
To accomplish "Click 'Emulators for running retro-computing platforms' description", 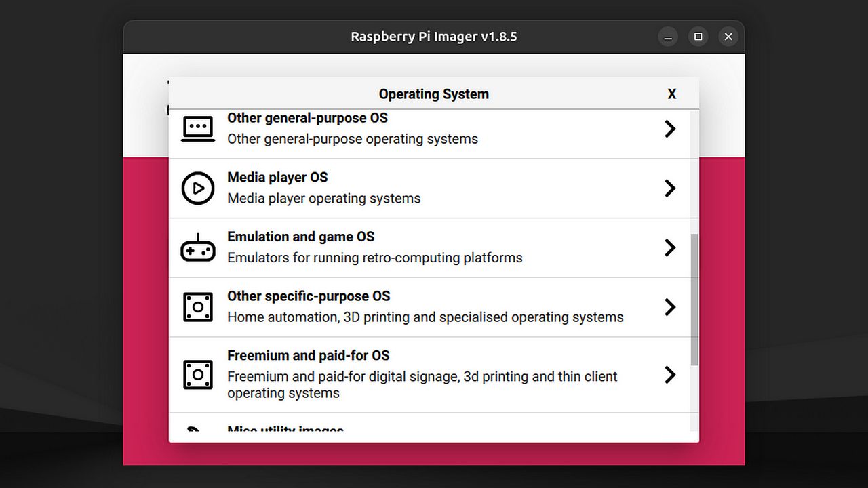I will click(375, 258).
